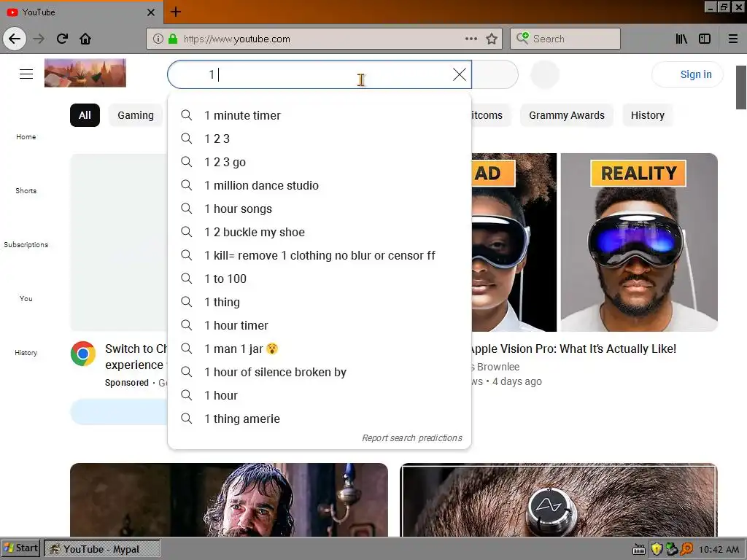This screenshot has width=747, height=560.
Task: Open the Library icon in browser toolbar
Action: point(681,39)
